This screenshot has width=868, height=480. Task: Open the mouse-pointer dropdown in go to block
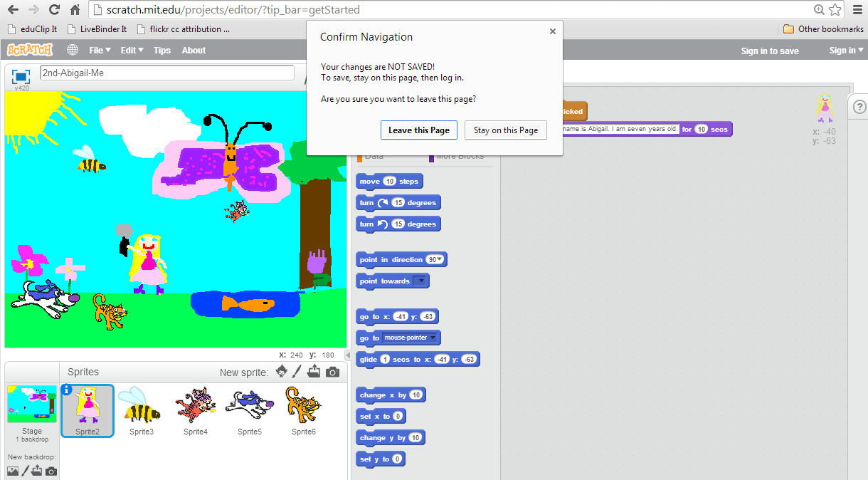coord(433,338)
